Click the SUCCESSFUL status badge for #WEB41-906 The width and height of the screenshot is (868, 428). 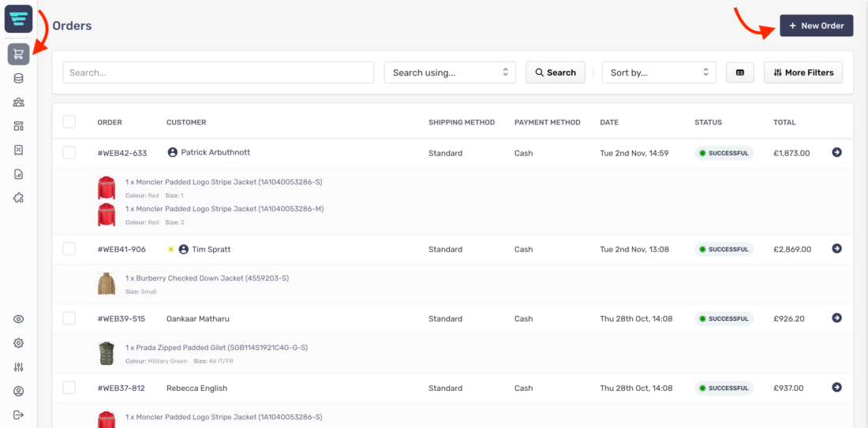(724, 249)
